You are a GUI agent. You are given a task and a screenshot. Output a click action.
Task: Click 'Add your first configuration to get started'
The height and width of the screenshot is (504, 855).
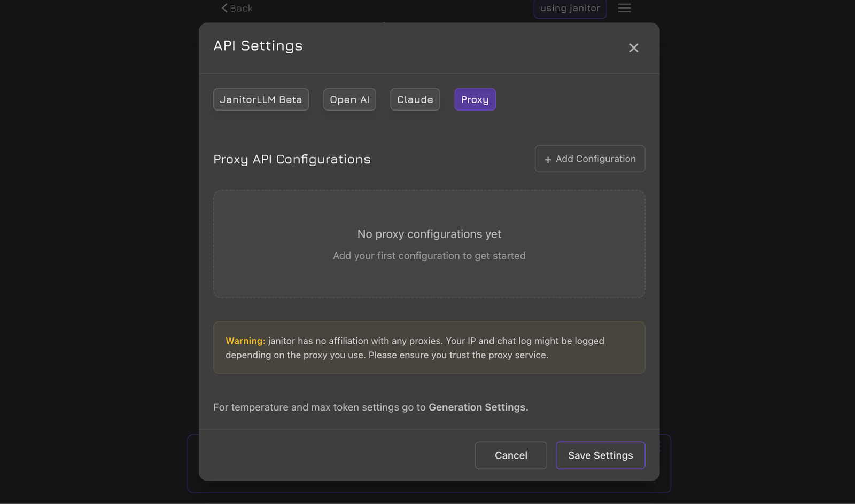(x=429, y=256)
